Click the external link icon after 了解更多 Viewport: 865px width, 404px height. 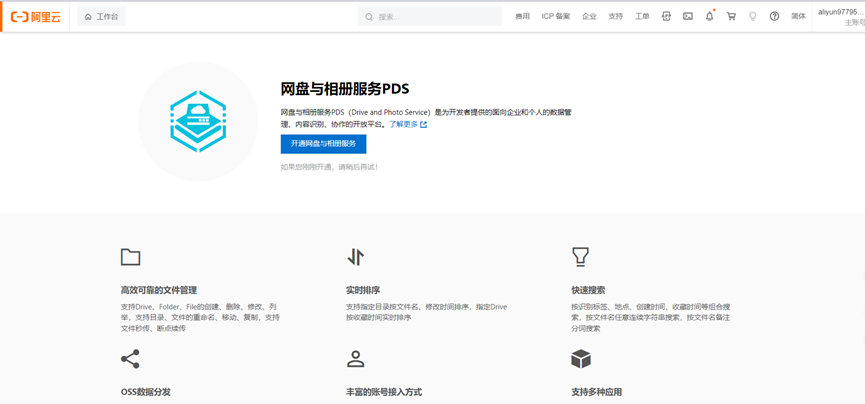424,125
